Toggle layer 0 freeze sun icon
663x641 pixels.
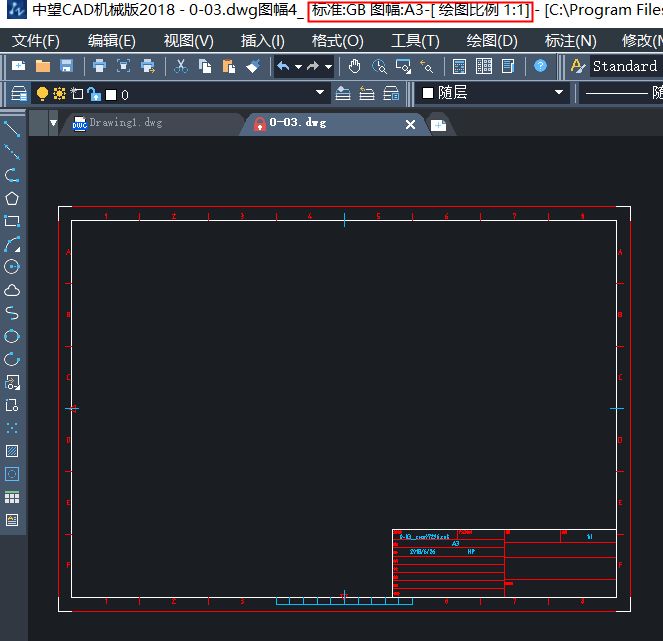(59, 93)
